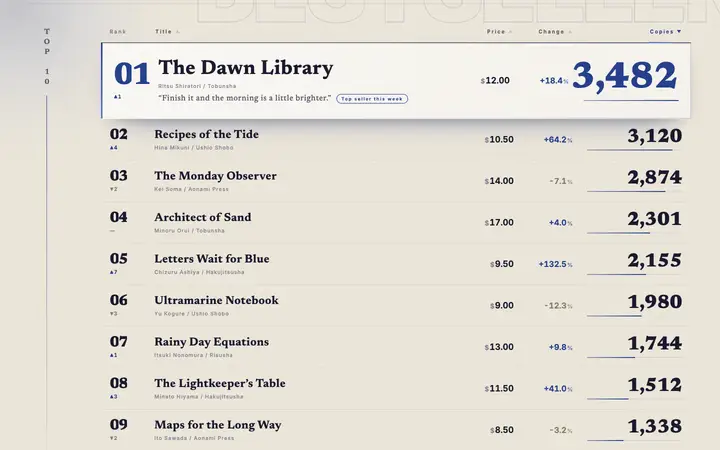
Task: Click author line "Kei Soma / Aonami Press"
Action: [x=191, y=189]
